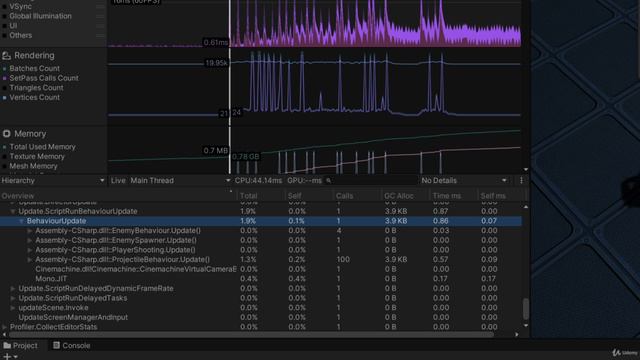Open the No Details dropdown
Screen dimensions: 640x360
point(464,180)
